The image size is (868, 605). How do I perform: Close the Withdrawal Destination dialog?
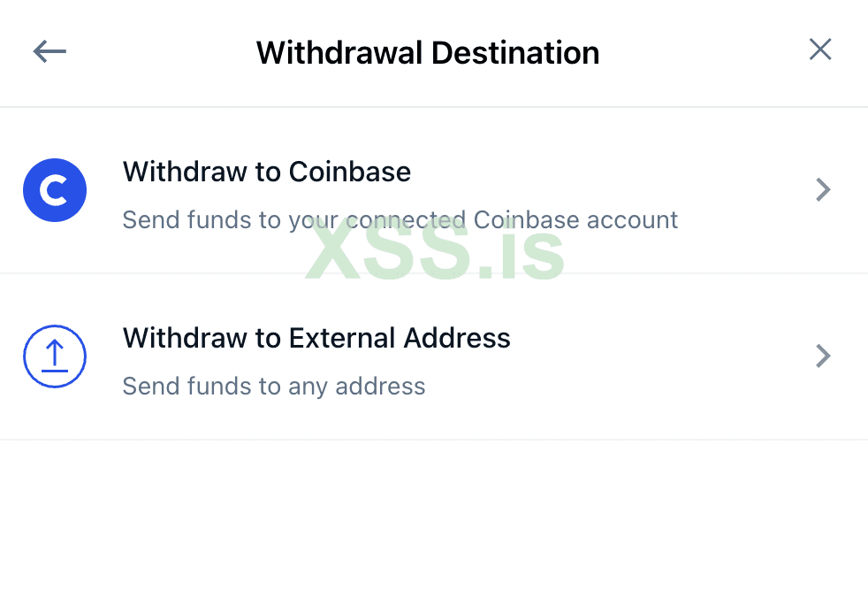pyautogui.click(x=820, y=50)
